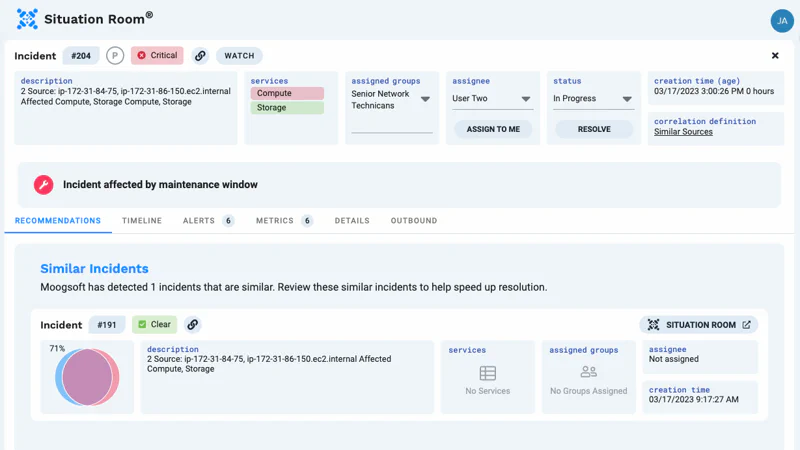The width and height of the screenshot is (800, 450).
Task: Open the assignee User Two dropdown
Action: pyautogui.click(x=526, y=100)
